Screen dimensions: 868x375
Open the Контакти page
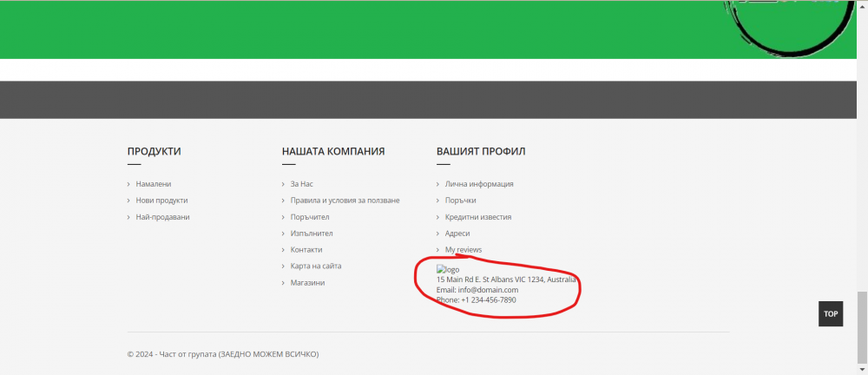pos(306,250)
